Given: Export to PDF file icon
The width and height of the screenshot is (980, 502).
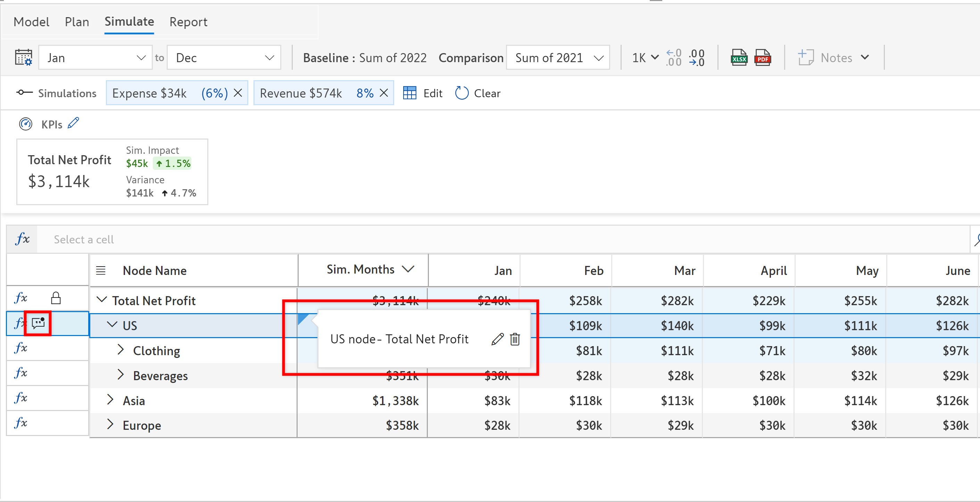Looking at the screenshot, I should click(x=762, y=58).
